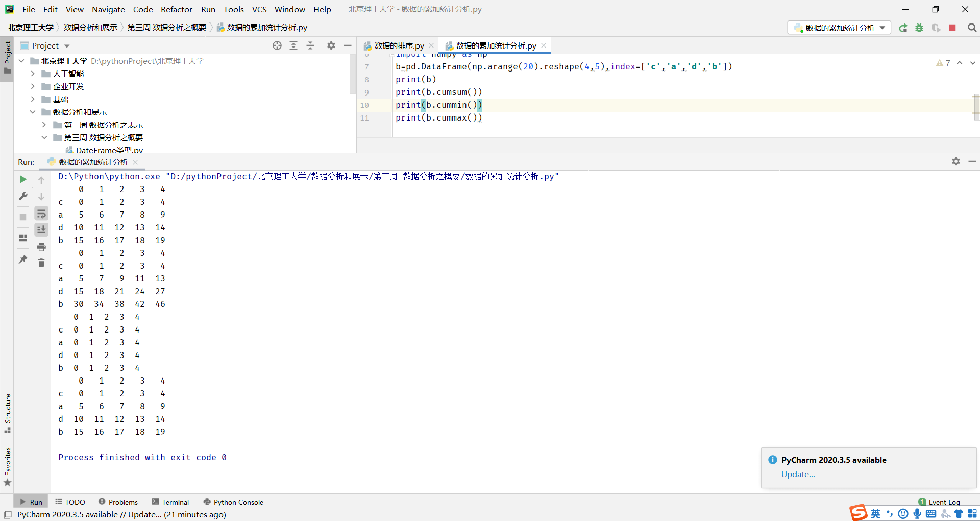Open Project panel settings gear
980x521 pixels.
331,45
